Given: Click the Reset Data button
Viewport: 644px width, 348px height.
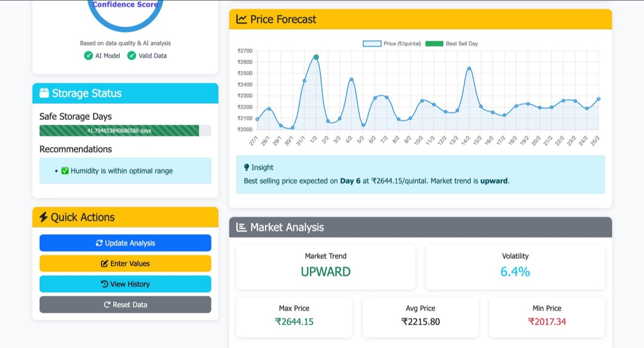Looking at the screenshot, I should pos(125,305).
